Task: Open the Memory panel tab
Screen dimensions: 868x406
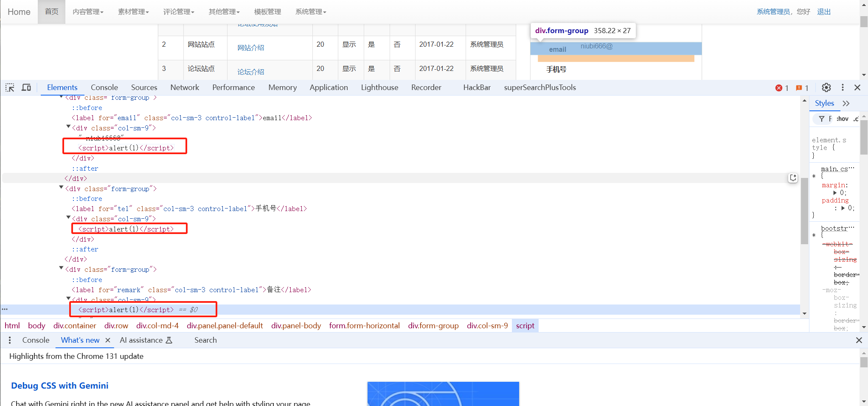Action: (x=283, y=87)
